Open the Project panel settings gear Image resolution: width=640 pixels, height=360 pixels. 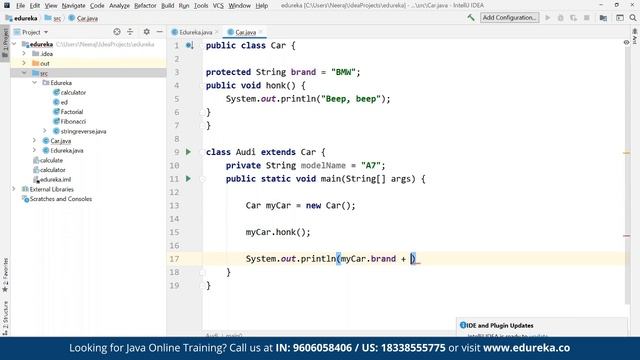pyautogui.click(x=147, y=32)
